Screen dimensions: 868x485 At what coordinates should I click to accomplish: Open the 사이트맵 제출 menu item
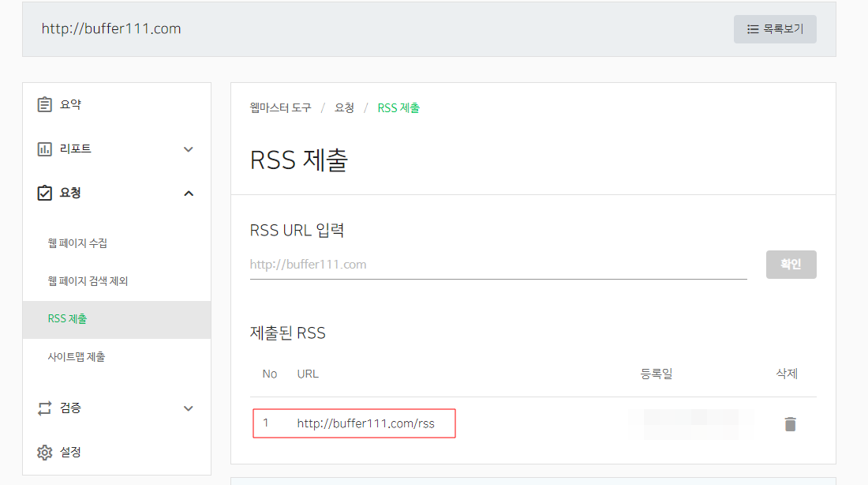coord(77,356)
